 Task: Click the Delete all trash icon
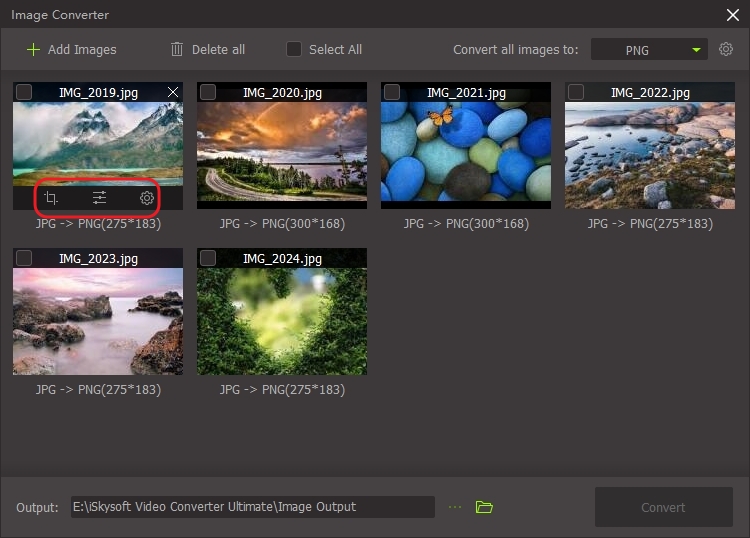pyautogui.click(x=177, y=49)
